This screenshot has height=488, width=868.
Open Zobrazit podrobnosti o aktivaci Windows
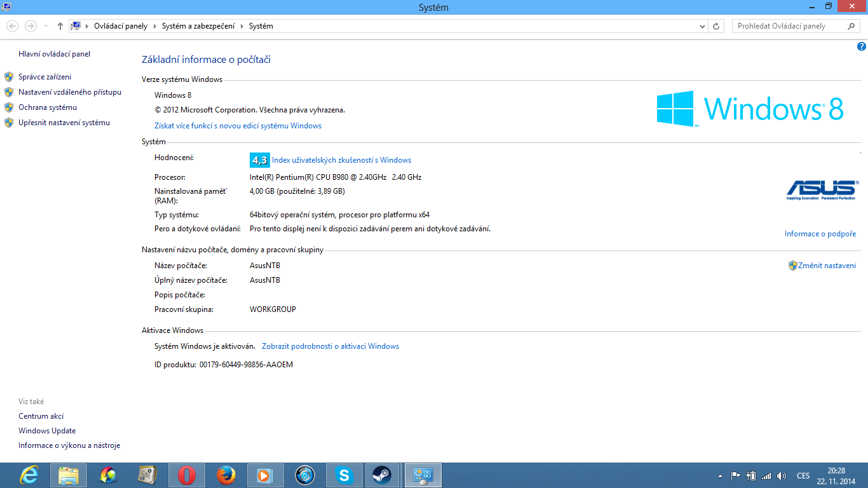click(330, 346)
